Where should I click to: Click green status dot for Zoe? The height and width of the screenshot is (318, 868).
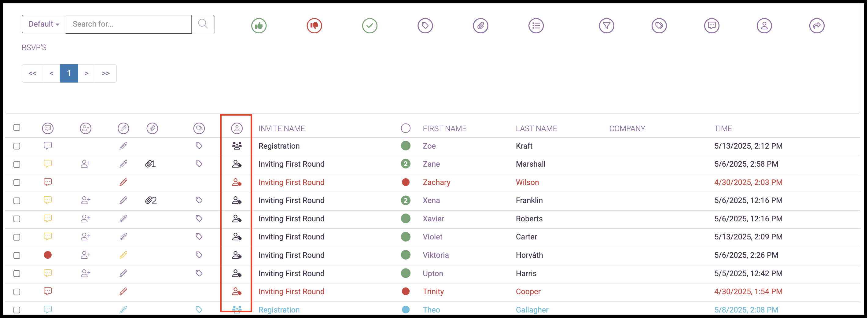tap(406, 146)
